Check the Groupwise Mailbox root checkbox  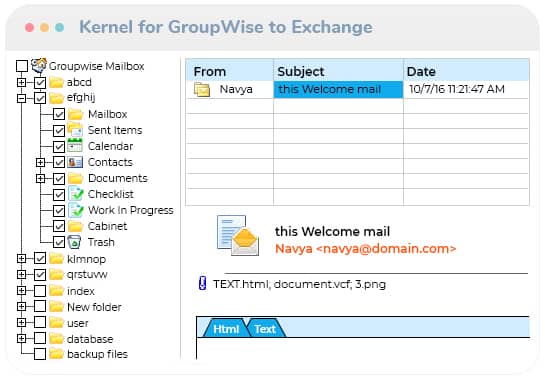(x=22, y=66)
